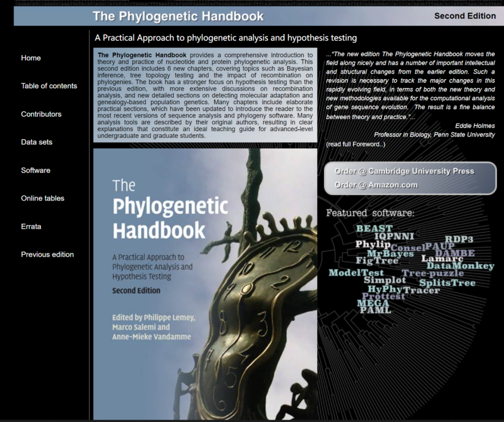Open Table of contents in sidebar

(49, 86)
